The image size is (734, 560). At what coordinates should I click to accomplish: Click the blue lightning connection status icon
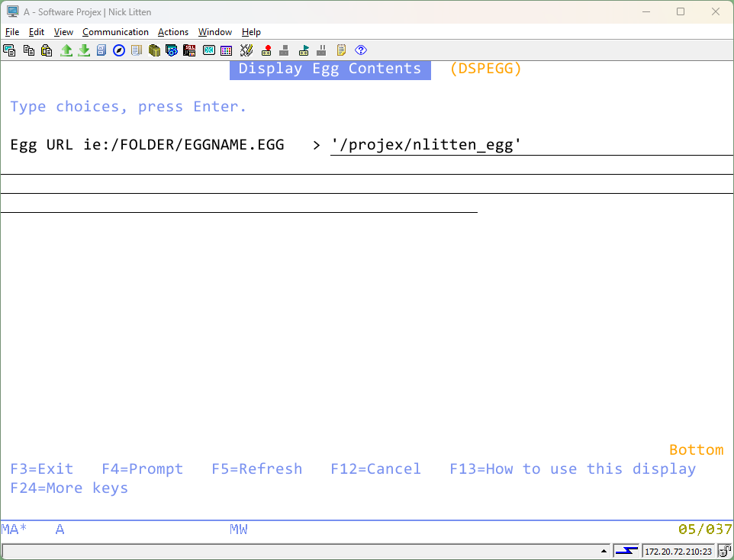[626, 551]
